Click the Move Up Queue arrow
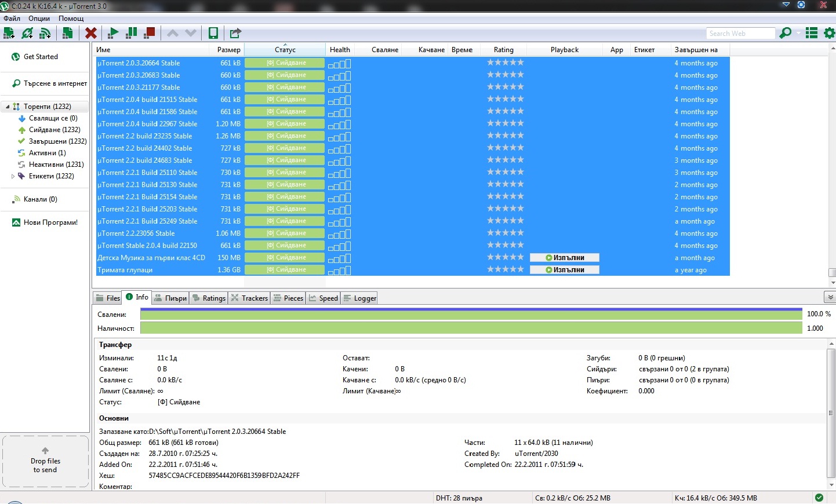The width and height of the screenshot is (836, 504). point(173,33)
